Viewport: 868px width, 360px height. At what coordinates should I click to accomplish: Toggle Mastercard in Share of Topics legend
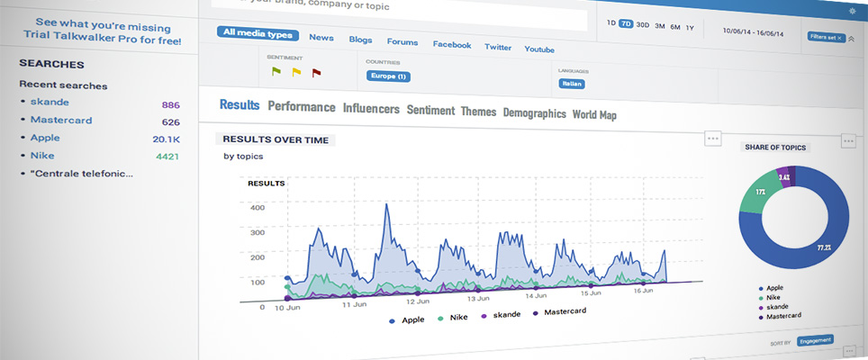780,315
